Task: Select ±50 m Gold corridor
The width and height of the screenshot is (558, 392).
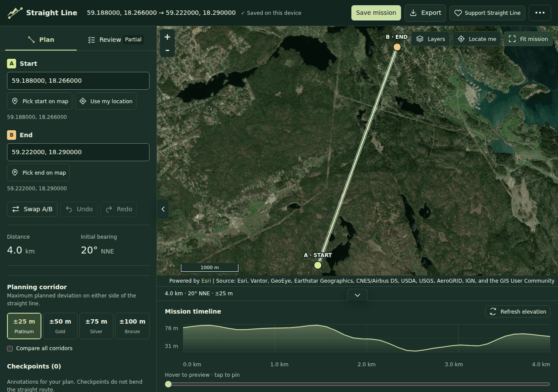Action: point(60,326)
